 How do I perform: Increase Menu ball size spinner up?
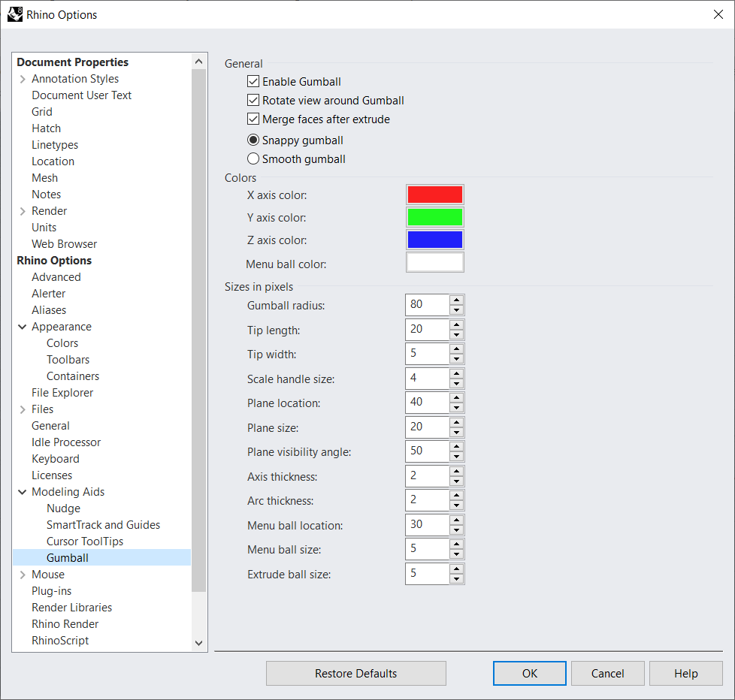456,544
